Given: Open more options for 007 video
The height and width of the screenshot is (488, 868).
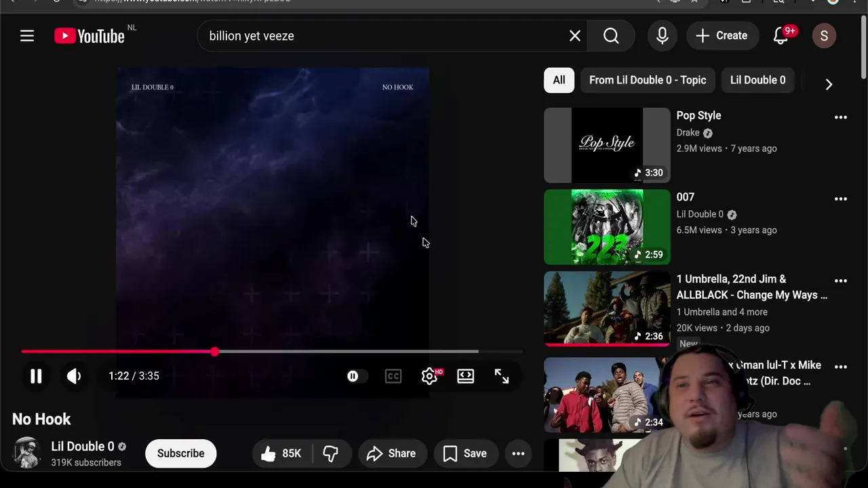Looking at the screenshot, I should pyautogui.click(x=841, y=199).
